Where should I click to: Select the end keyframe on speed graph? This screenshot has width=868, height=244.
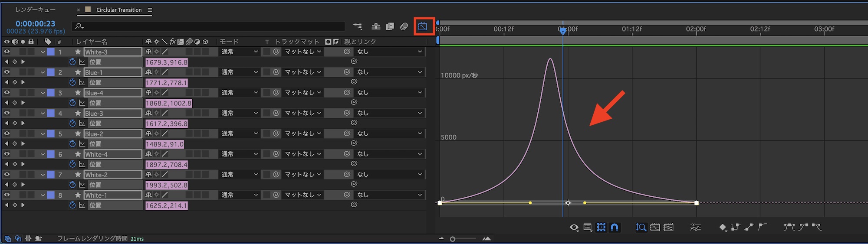[x=697, y=203]
